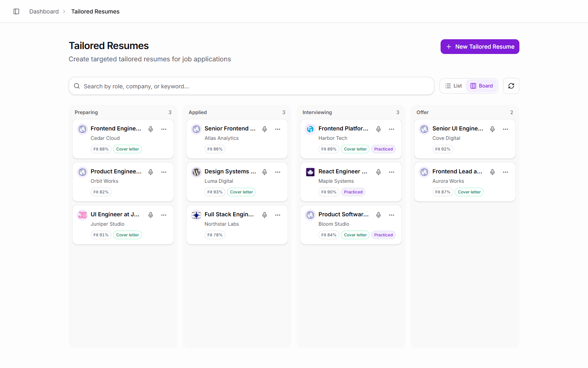588x368 pixels.
Task: Click Practiced badge on Maple Systems card
Action: [353, 192]
